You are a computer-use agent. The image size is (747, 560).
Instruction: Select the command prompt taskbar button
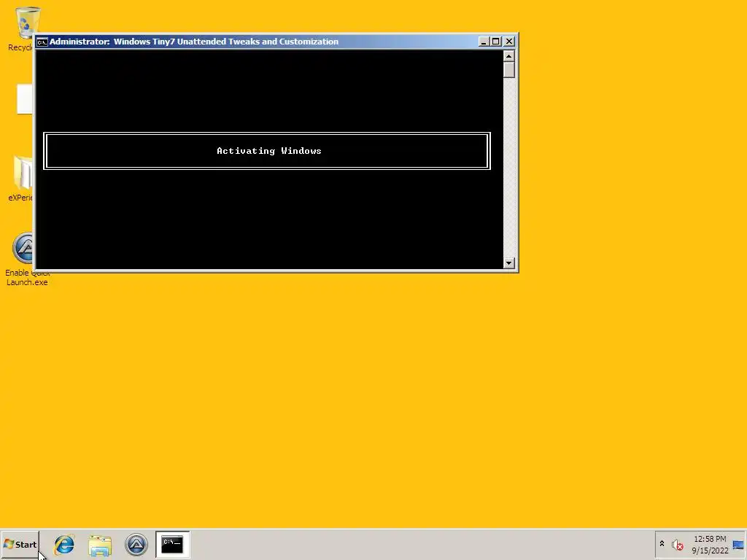pyautogui.click(x=172, y=544)
